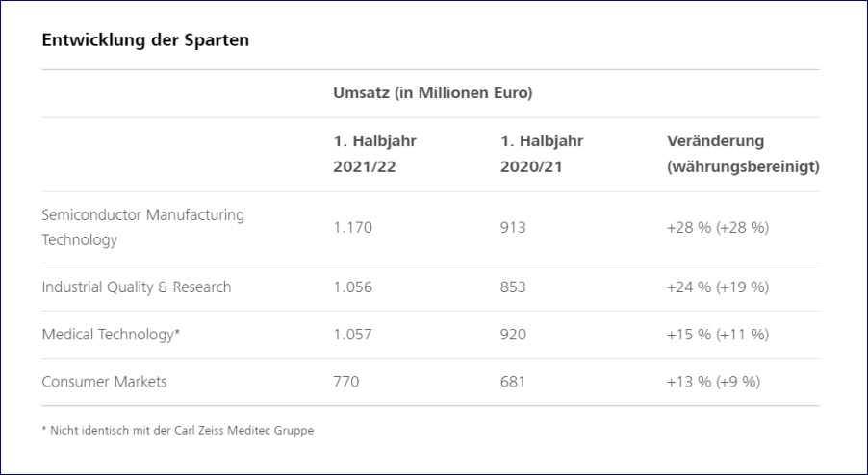868x475 pixels.
Task: Click the "Umsatz (in Millionen Euro)" header
Action: pos(433,93)
